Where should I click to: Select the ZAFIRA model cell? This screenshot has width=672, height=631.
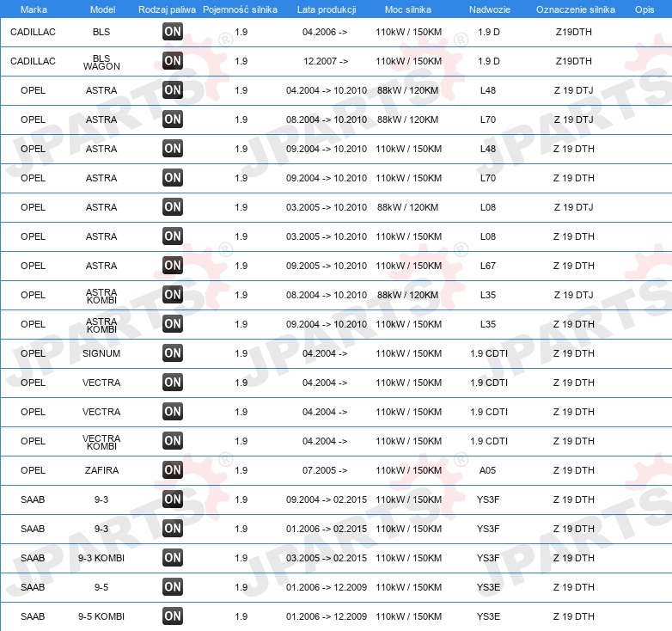point(101,470)
